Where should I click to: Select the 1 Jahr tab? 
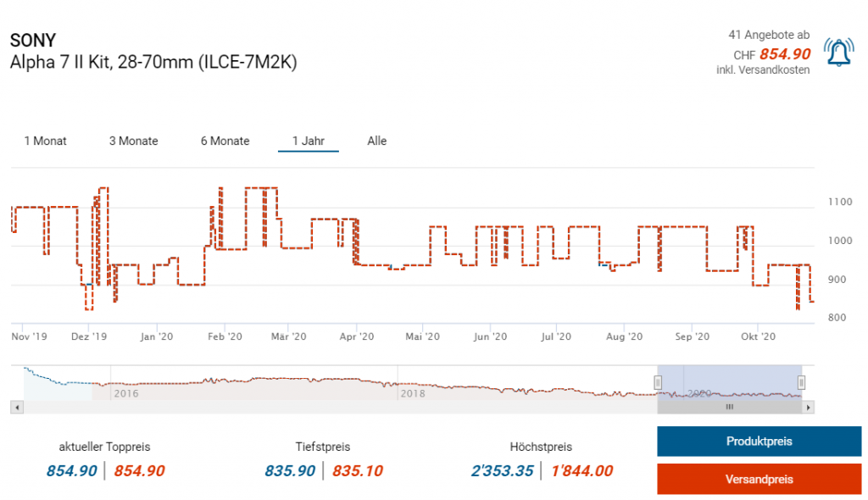click(309, 141)
